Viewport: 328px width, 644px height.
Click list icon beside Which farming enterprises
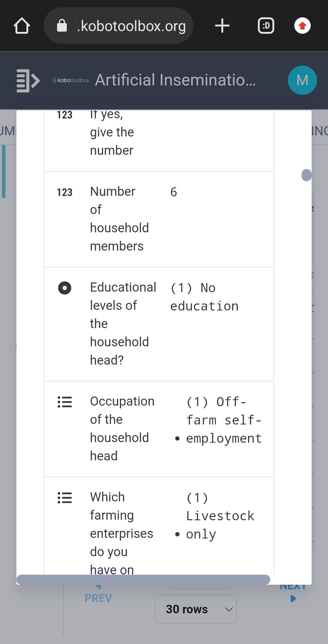coord(65,498)
